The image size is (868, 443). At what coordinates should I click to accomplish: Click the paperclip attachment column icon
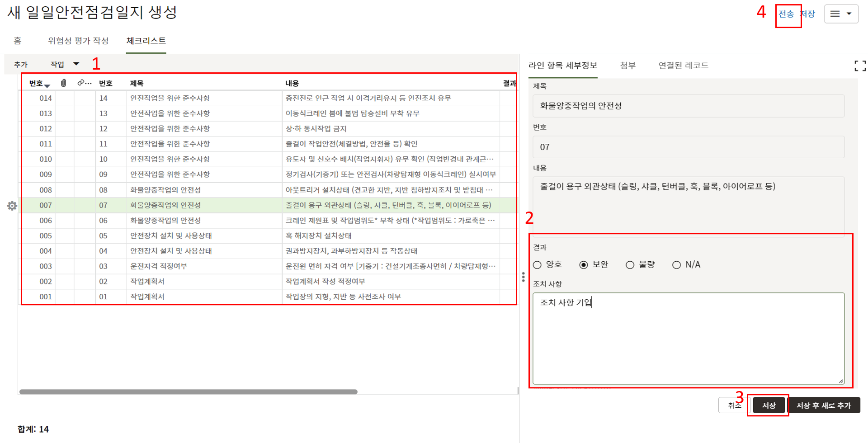click(64, 83)
